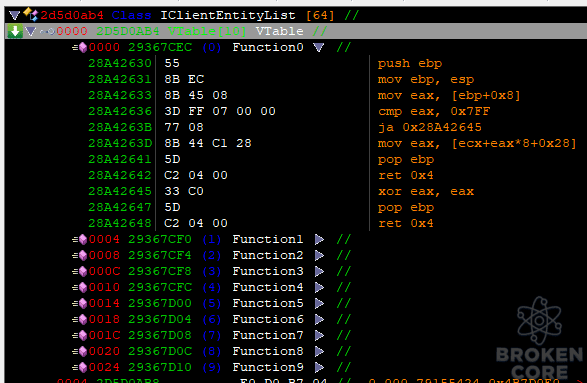Viewport: 587px width, 383px height.
Task: Expand Function1 disassembly
Action: pos(319,239)
